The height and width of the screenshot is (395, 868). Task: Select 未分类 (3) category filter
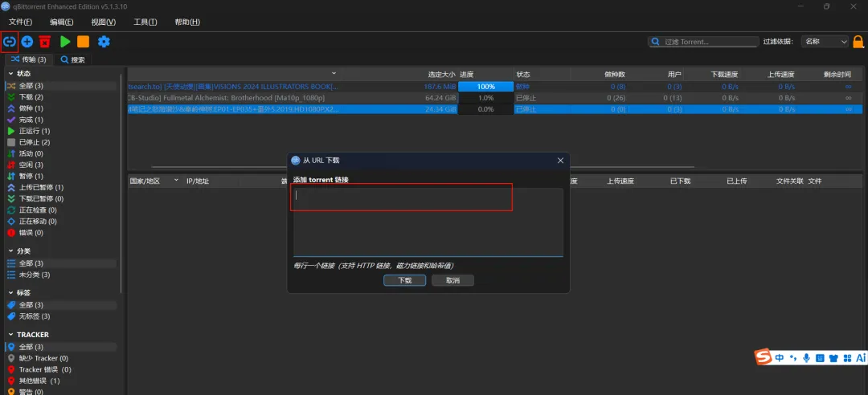[x=61, y=275]
